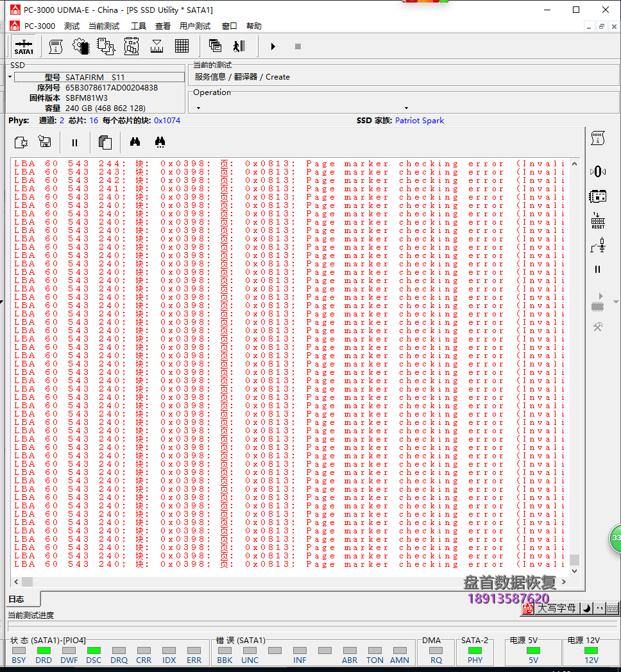The width and height of the screenshot is (621, 672).
Task: Click the log line with LBA 60 543 243
Action: (x=290, y=172)
